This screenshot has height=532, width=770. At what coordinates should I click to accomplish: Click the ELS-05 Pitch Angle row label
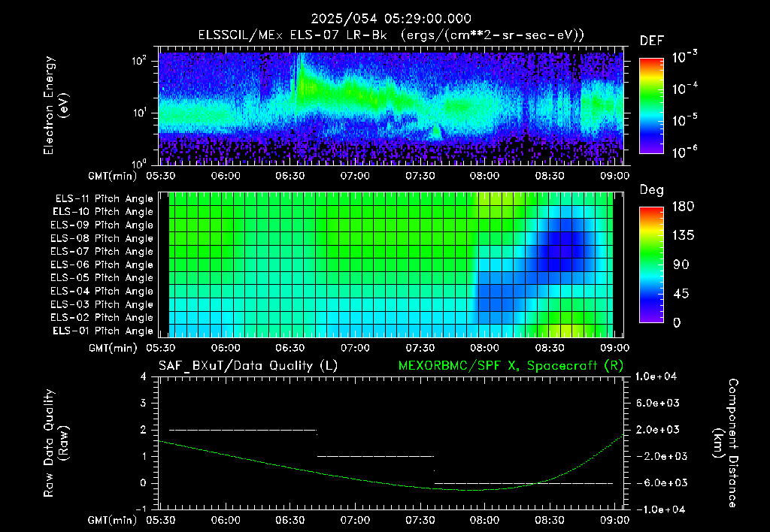tap(102, 278)
